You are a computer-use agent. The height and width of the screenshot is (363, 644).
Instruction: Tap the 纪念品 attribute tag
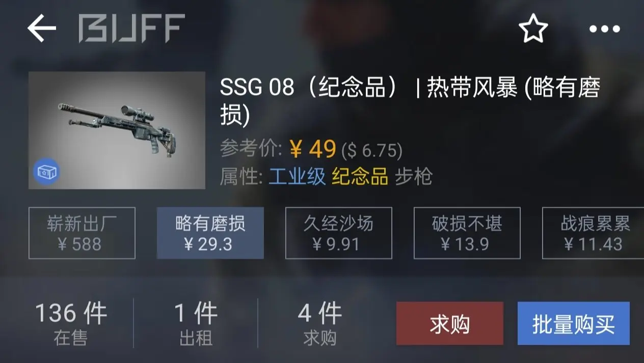pos(360,177)
